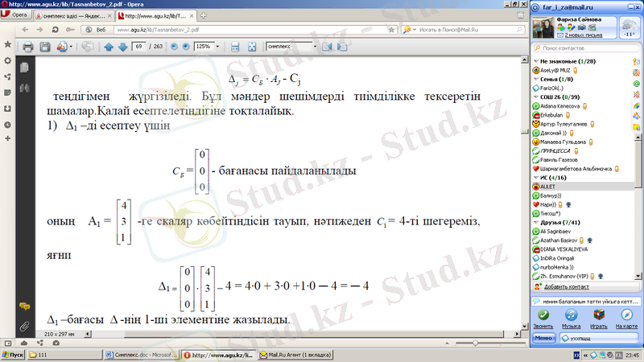Find next search result in PDF toolbar

point(341,47)
